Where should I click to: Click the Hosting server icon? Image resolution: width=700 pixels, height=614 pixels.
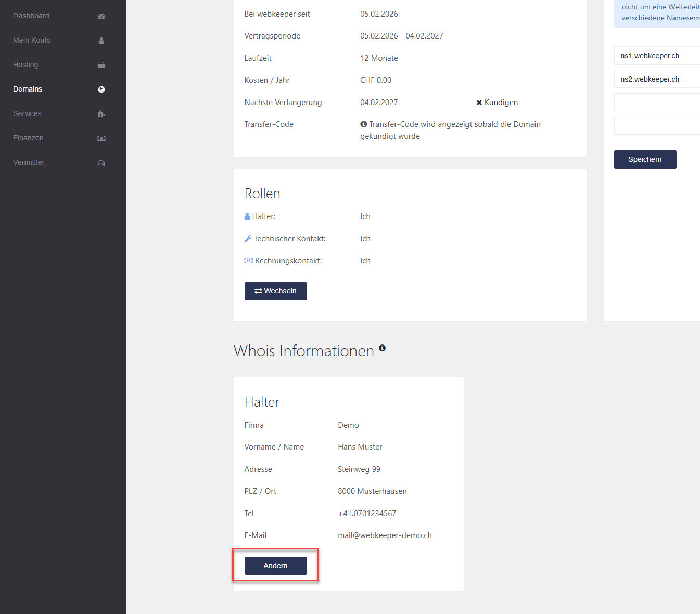click(x=101, y=65)
